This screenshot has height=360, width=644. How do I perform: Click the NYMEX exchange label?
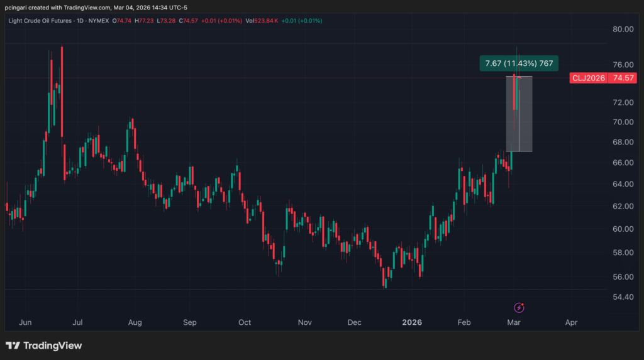99,21
